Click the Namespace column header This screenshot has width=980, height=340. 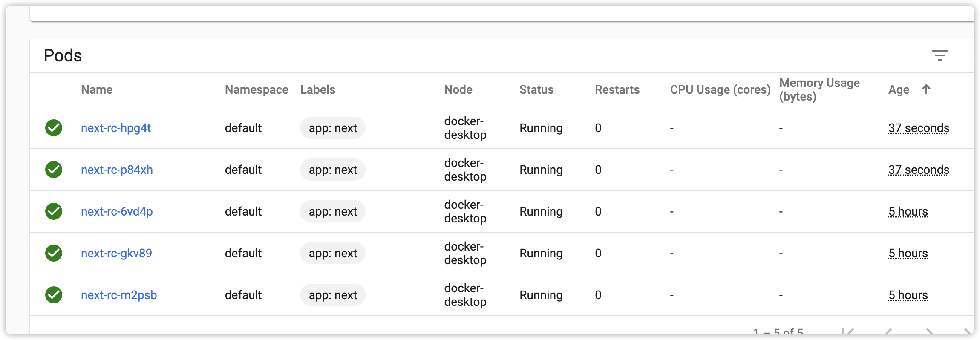click(257, 90)
